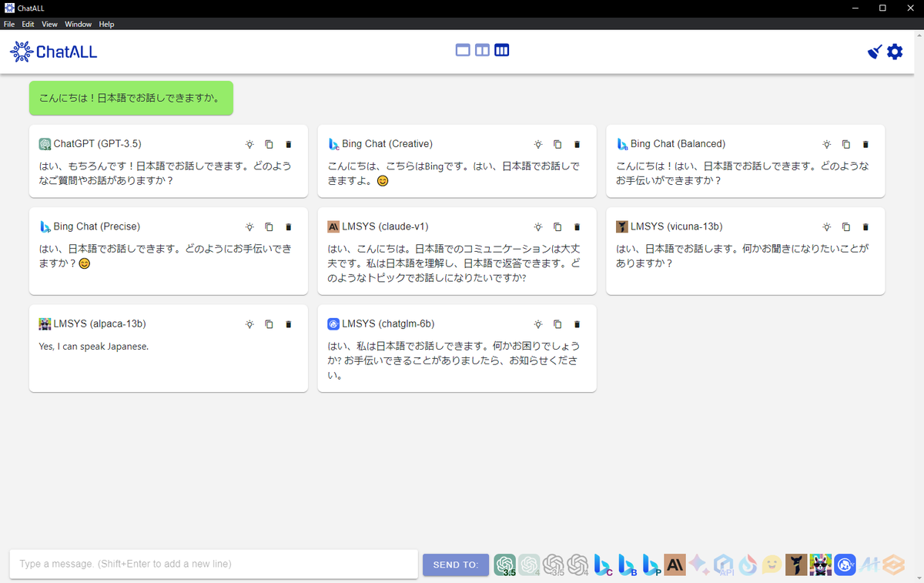Viewport: 924px width, 583px height.
Task: Open settings via the gear icon
Action: 895,52
